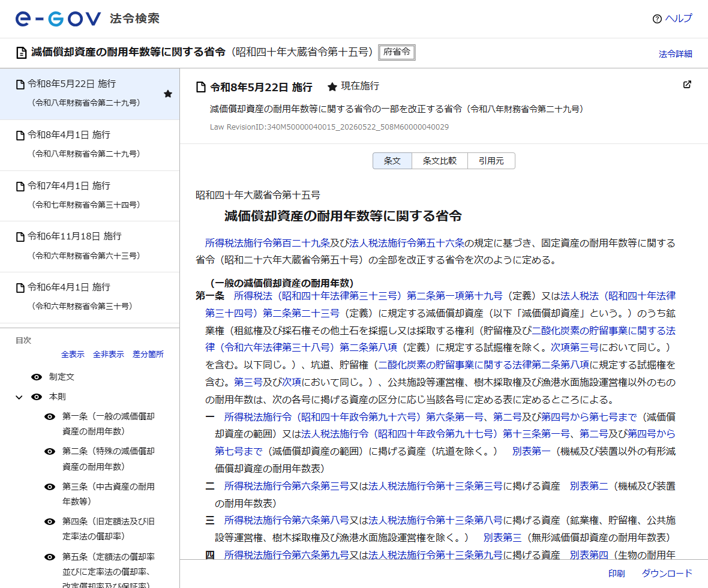708x588 pixels.
Task: Open 別表第三 link
Action: (503, 538)
